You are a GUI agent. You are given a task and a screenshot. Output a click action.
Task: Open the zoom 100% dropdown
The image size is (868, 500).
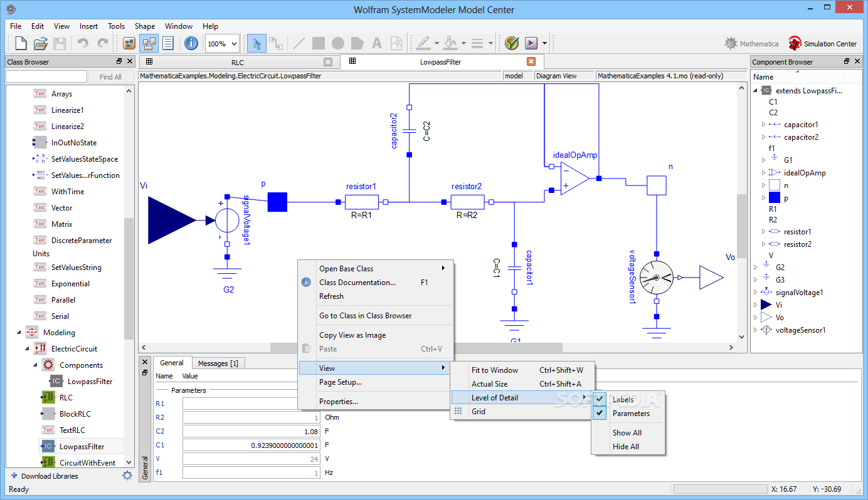point(234,44)
